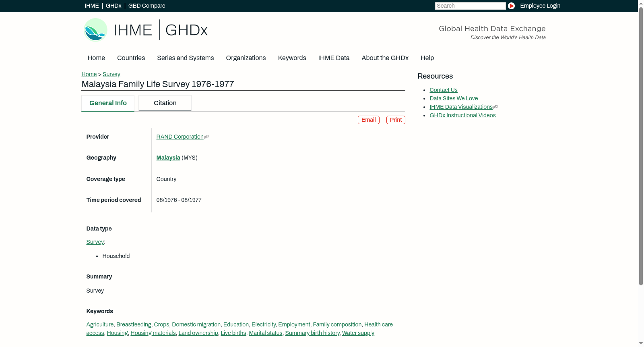Open About the GHDx menu
This screenshot has width=644, height=347.
point(385,58)
